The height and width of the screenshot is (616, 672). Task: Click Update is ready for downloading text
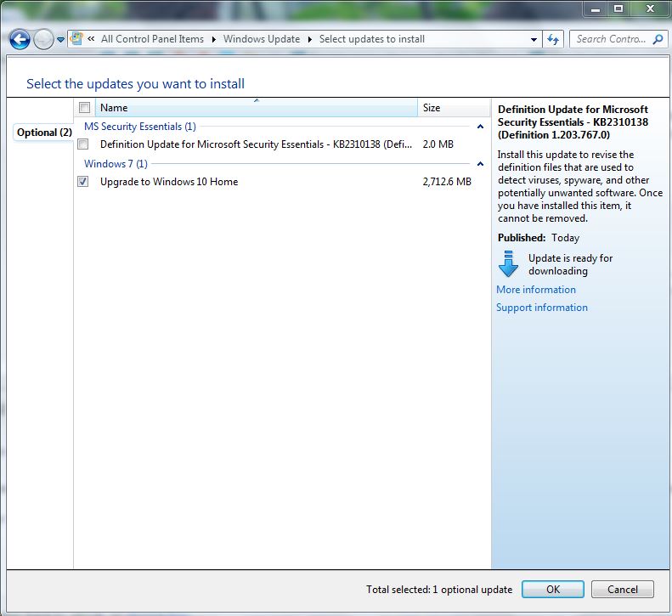pyautogui.click(x=570, y=264)
